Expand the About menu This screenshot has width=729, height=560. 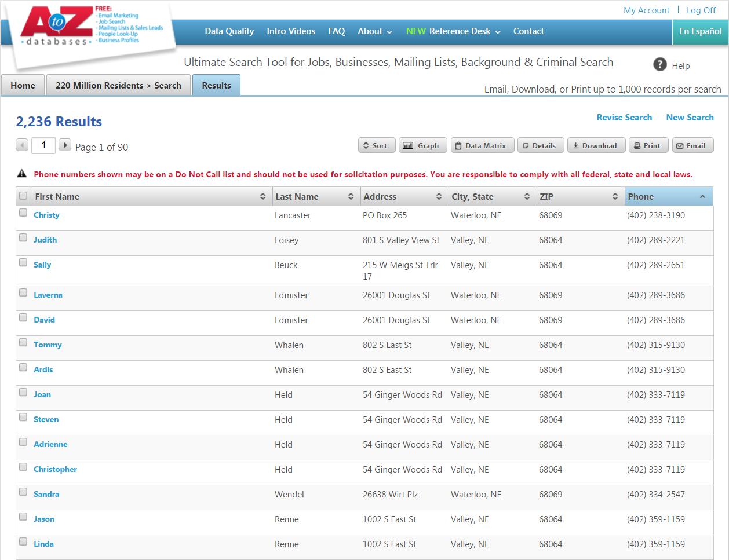point(375,31)
